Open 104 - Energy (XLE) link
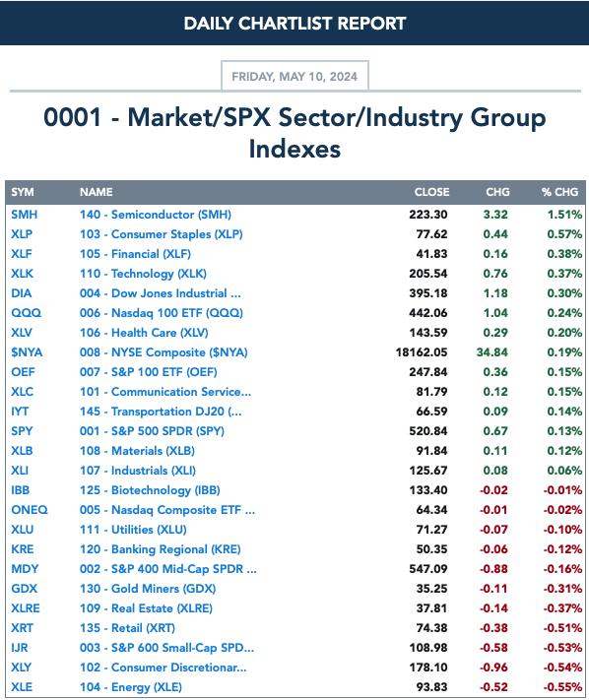 pyautogui.click(x=131, y=686)
